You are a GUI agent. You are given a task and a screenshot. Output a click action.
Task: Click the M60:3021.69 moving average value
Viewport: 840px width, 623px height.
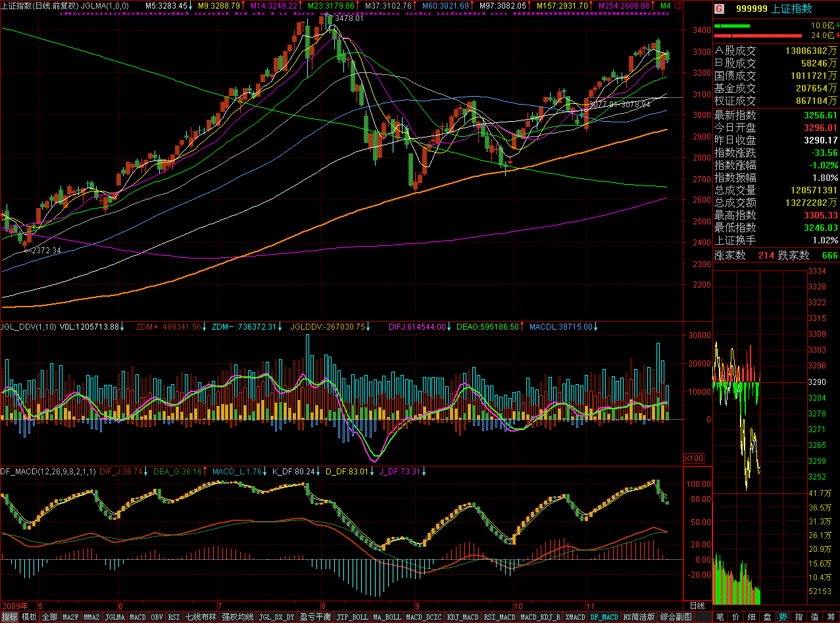[x=445, y=5]
